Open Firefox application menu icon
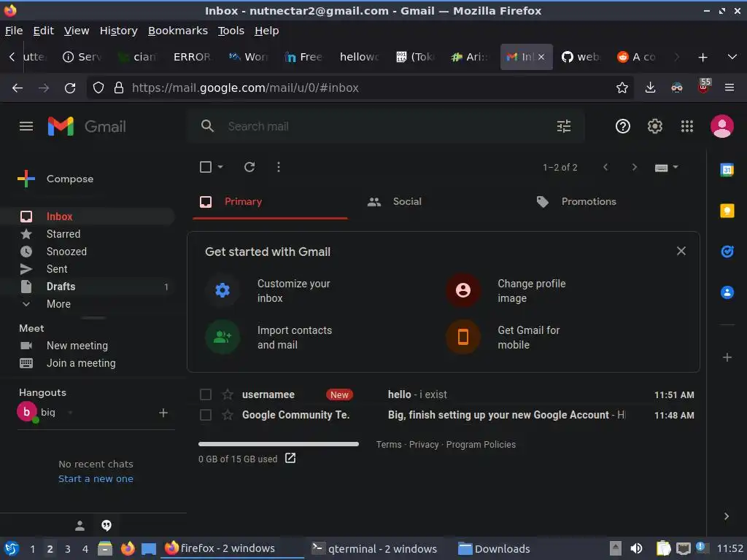The image size is (747, 560). coord(729,87)
